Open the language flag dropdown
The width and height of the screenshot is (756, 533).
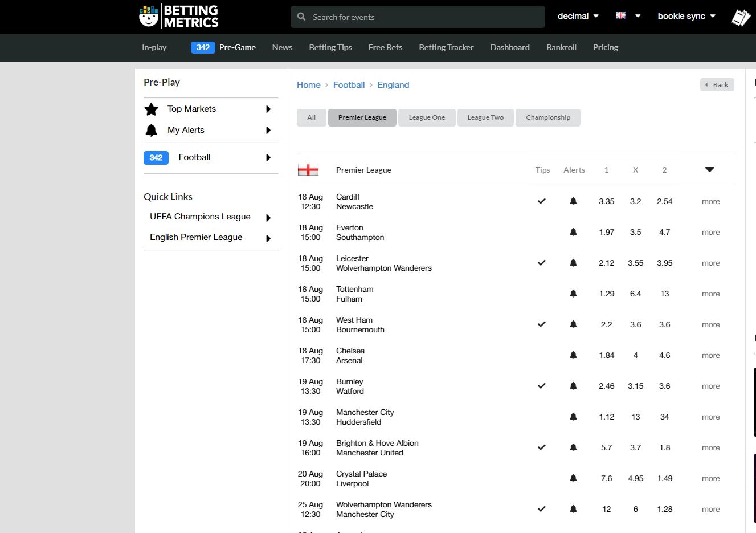628,16
